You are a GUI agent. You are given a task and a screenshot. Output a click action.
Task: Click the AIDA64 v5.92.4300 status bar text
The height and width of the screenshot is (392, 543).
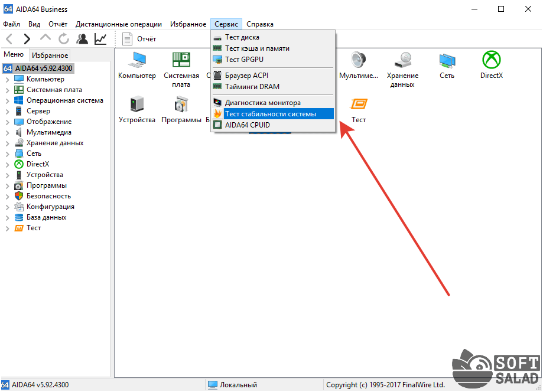(x=40, y=385)
